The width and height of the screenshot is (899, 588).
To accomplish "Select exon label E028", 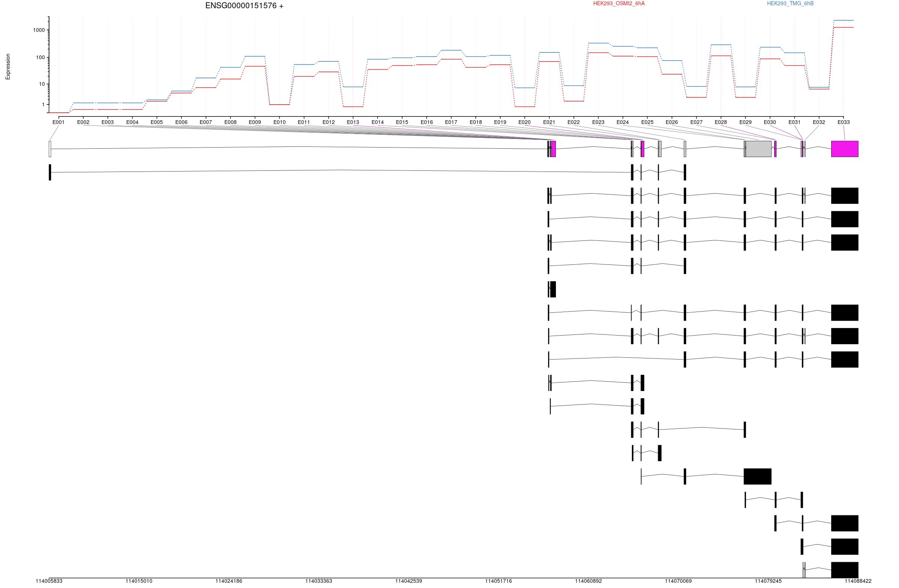I will 721,122.
